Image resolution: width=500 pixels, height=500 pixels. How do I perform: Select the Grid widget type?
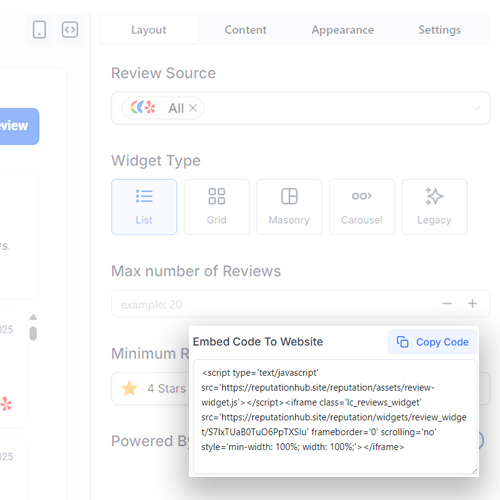click(x=217, y=207)
